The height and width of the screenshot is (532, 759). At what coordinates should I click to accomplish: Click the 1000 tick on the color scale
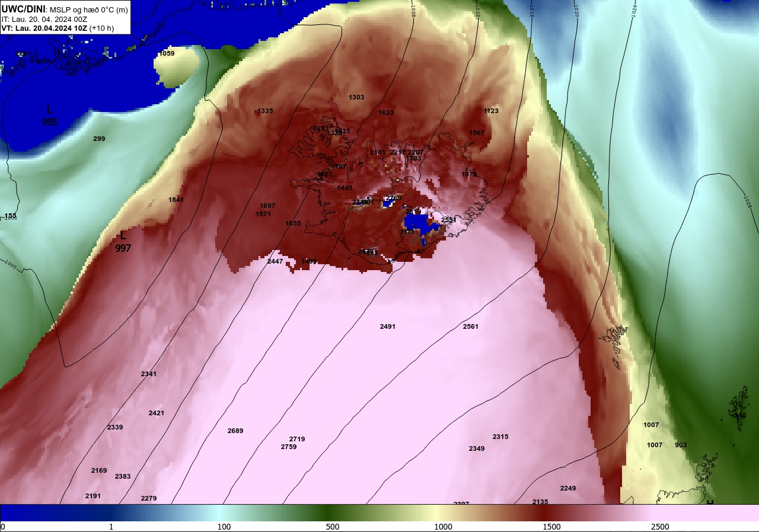pos(443,527)
